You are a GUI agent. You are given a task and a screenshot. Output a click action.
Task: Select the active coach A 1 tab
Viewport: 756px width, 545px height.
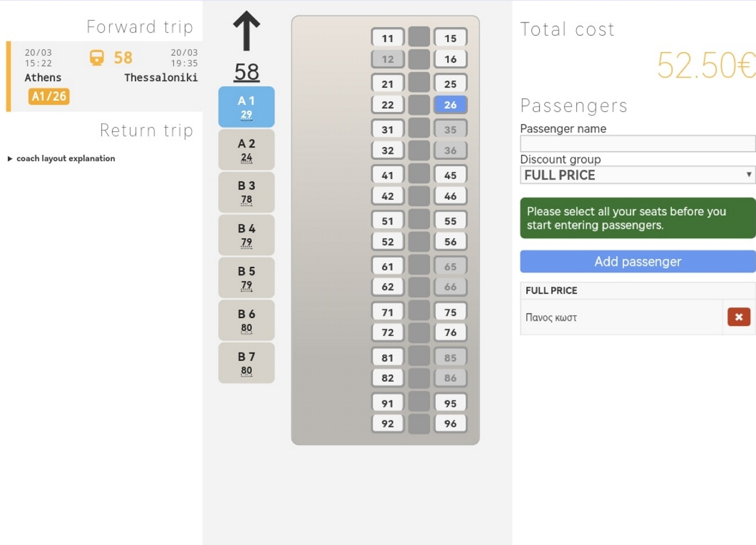[x=246, y=107]
